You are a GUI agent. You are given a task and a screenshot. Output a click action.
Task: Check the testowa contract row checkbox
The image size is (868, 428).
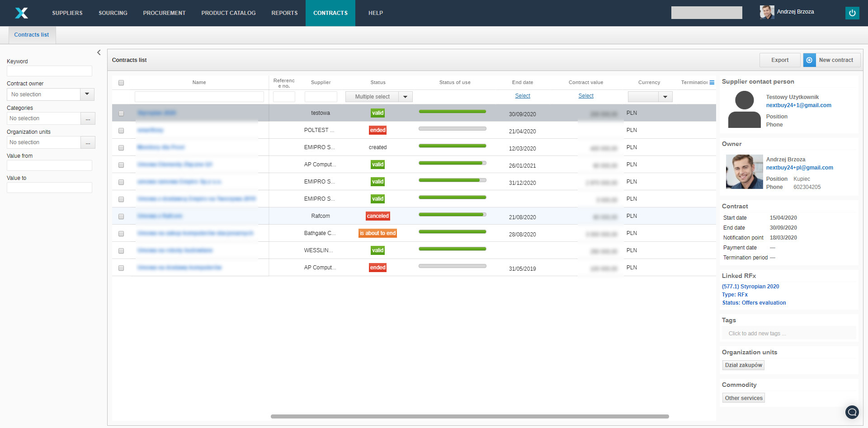coord(121,113)
